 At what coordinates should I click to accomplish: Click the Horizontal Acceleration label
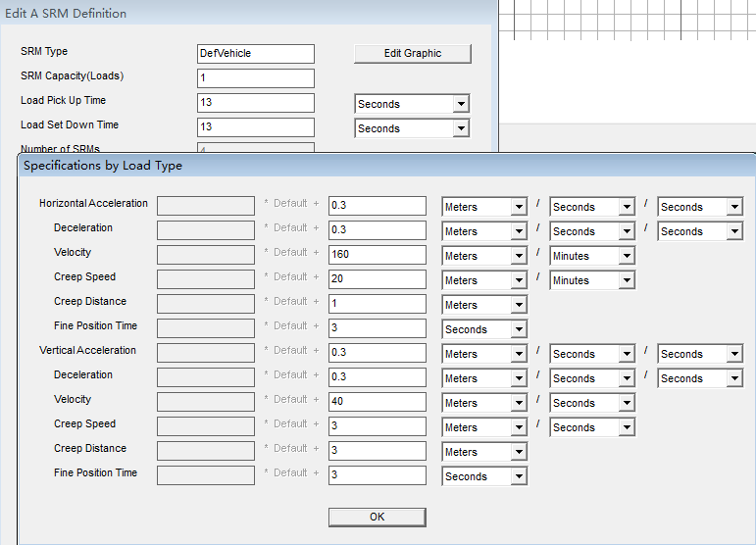coord(93,203)
